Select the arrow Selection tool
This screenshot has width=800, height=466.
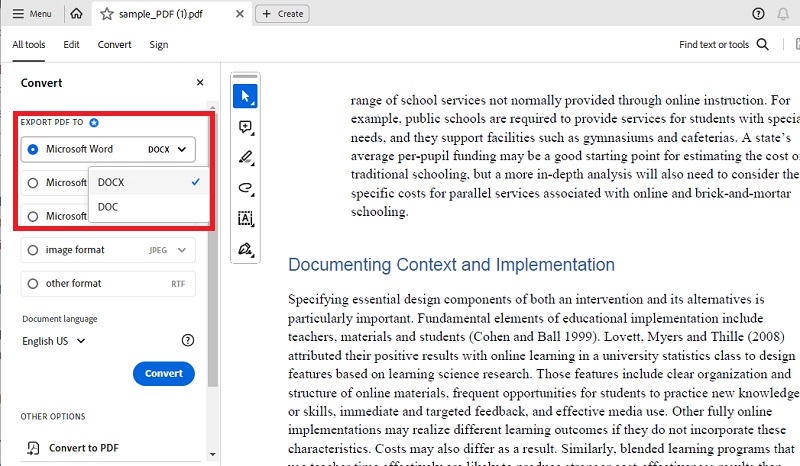[245, 96]
